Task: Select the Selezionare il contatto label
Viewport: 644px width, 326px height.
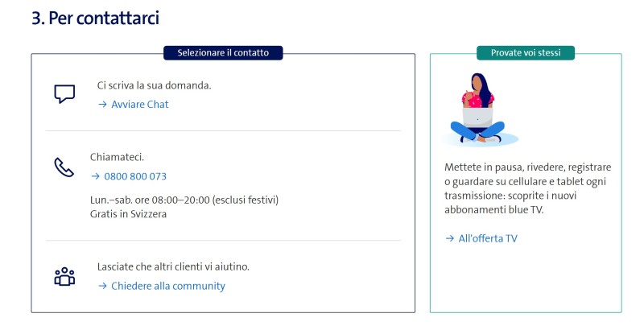Action: pyautogui.click(x=224, y=53)
